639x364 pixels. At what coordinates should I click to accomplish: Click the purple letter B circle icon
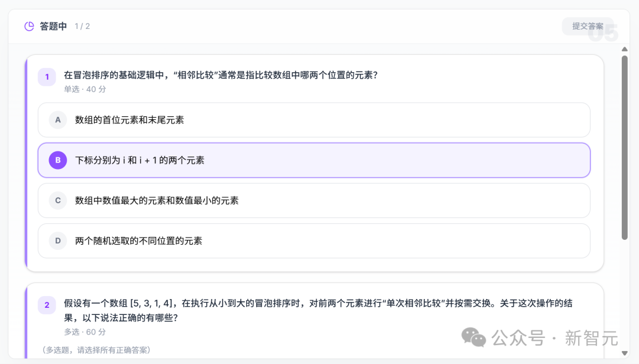(57, 160)
